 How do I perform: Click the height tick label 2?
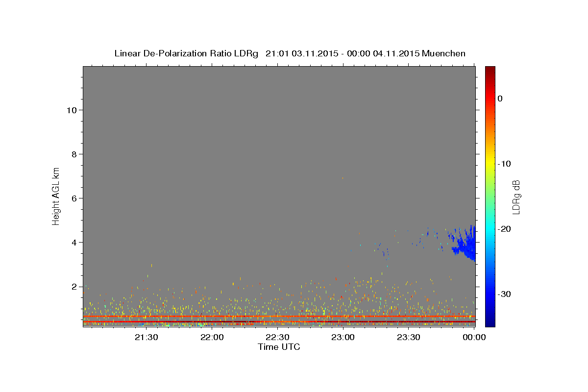[x=74, y=286]
